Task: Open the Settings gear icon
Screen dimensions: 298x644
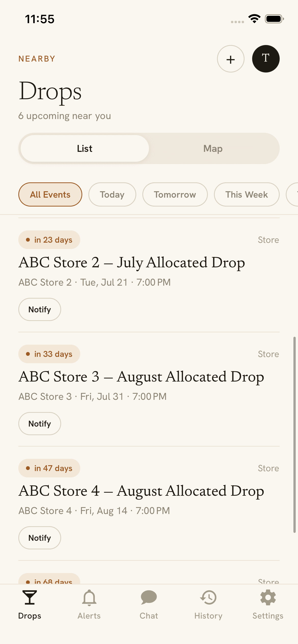Action: point(268,597)
